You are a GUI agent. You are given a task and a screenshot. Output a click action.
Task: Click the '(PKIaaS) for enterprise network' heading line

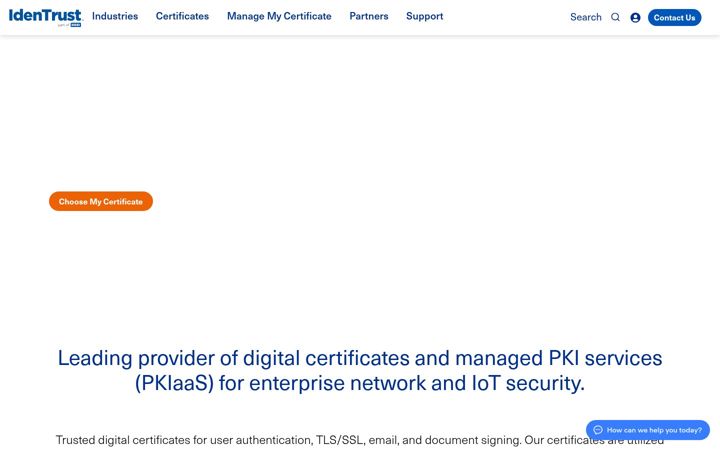[x=360, y=383]
